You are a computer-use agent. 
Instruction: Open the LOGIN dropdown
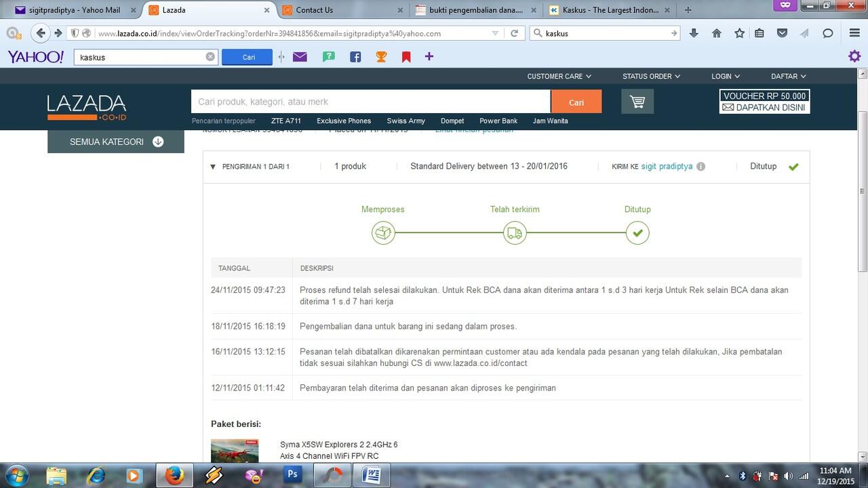[x=726, y=77]
